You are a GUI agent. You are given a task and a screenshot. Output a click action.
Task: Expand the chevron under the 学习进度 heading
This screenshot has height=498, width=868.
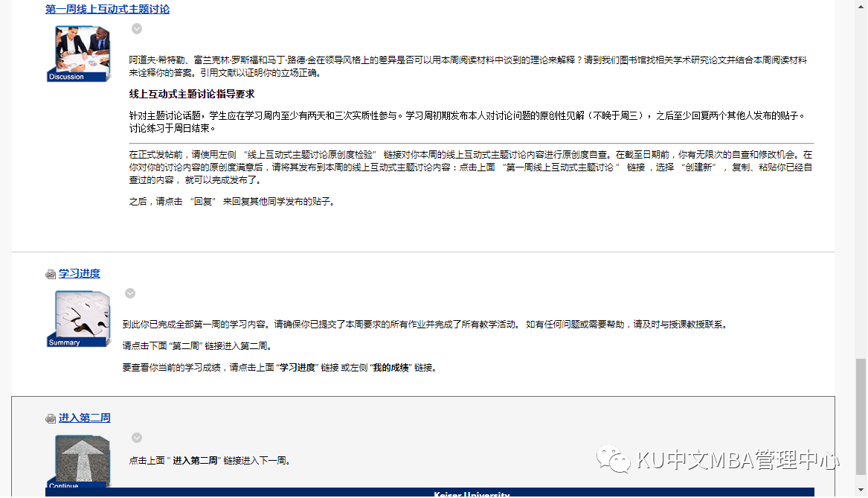pos(130,293)
